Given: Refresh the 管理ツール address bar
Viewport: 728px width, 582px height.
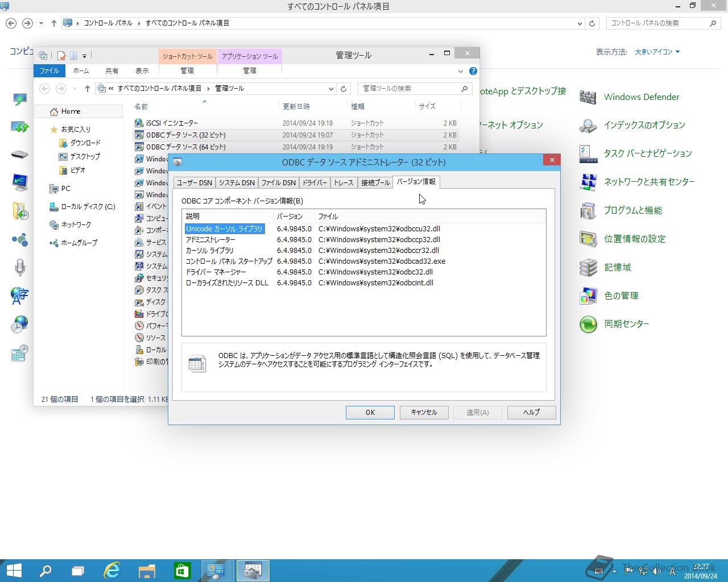Looking at the screenshot, I should (x=344, y=89).
